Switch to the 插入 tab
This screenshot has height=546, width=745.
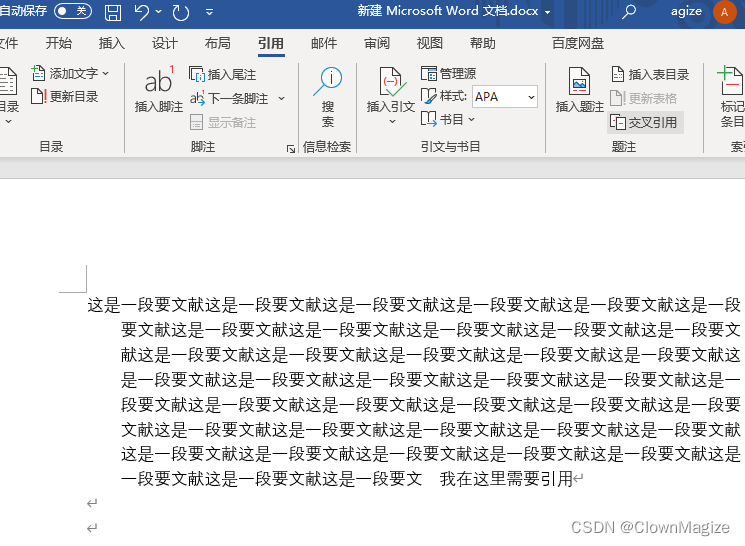(x=112, y=43)
